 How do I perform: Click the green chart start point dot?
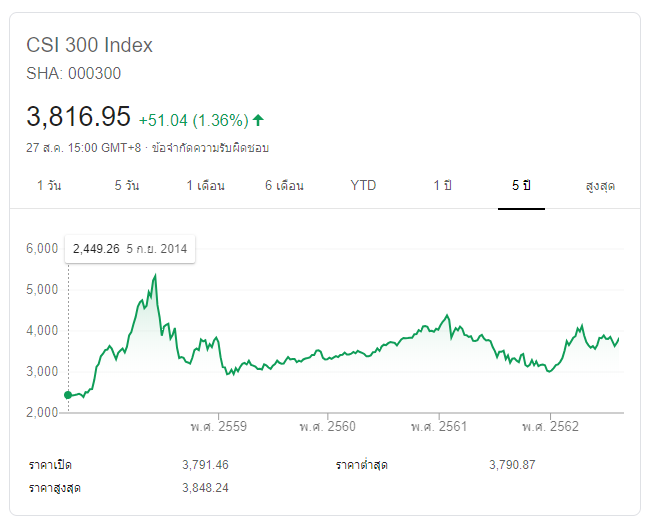click(x=68, y=395)
